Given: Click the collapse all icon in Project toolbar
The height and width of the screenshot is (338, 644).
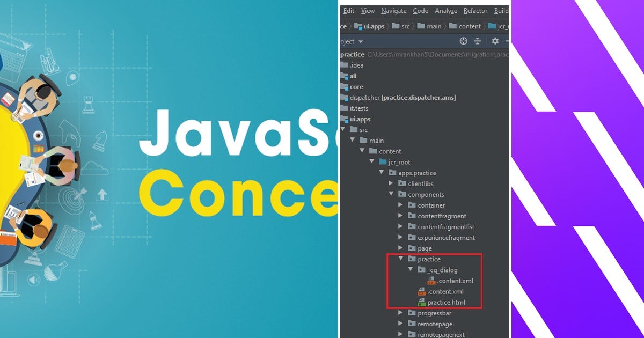Looking at the screenshot, I should pyautogui.click(x=478, y=41).
